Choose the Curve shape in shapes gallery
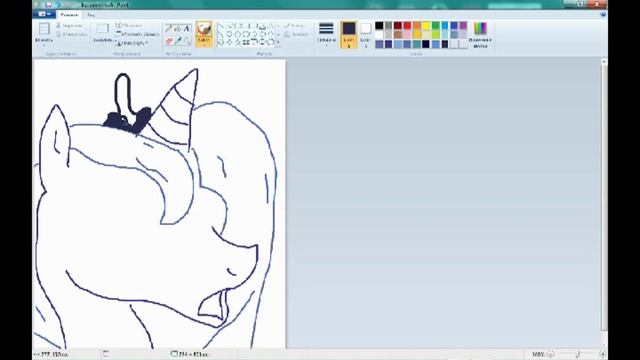Screen dimensions: 640x360 [229, 26]
